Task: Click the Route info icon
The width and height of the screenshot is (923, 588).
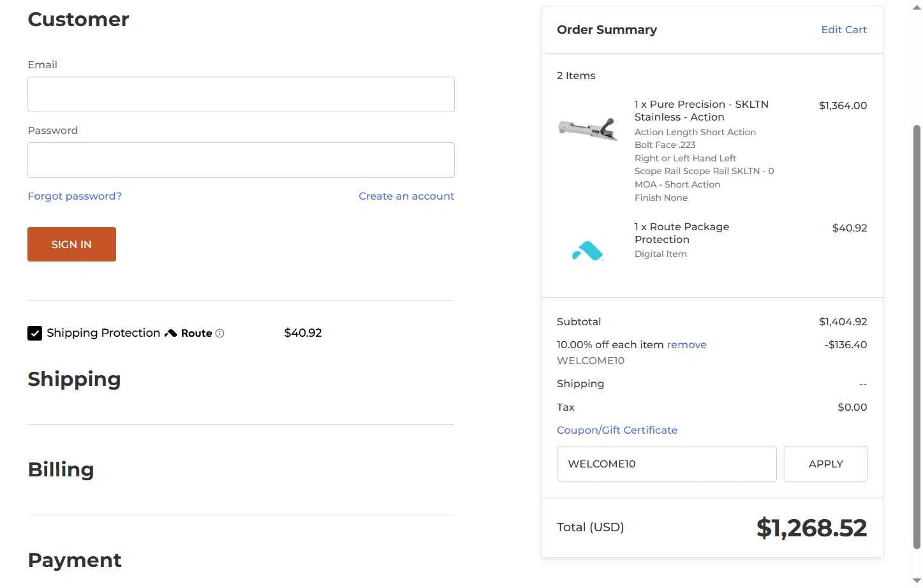Action: point(220,334)
